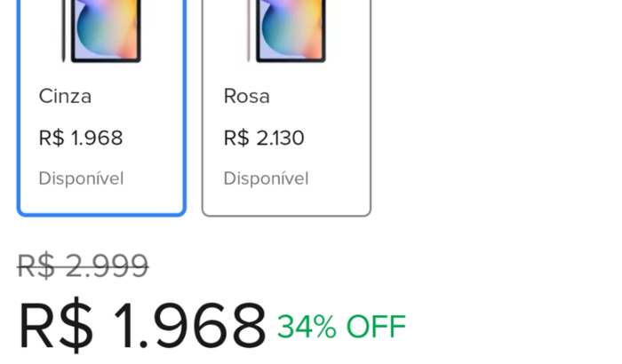Click the pink tablet thumbnail image
622x364 pixels.
292,30
